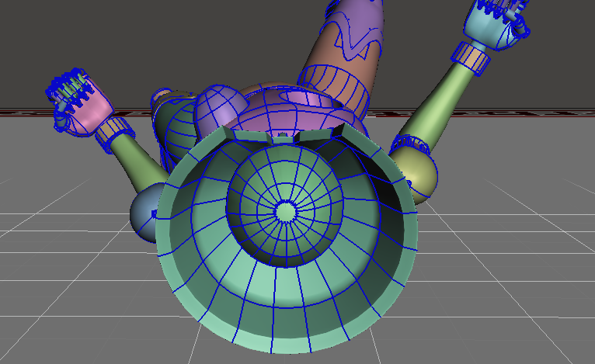Select the outer teal bowl rim
This screenshot has width=595, height=364.
coord(287,239)
